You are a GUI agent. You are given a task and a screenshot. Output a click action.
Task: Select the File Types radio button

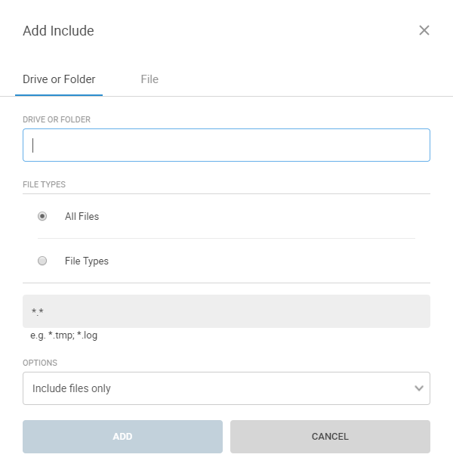[42, 261]
